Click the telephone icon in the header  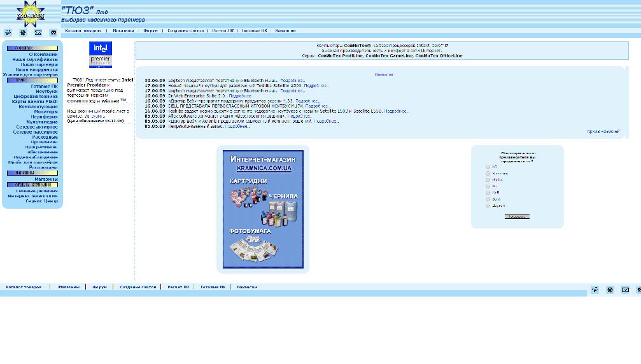[x=53, y=32]
